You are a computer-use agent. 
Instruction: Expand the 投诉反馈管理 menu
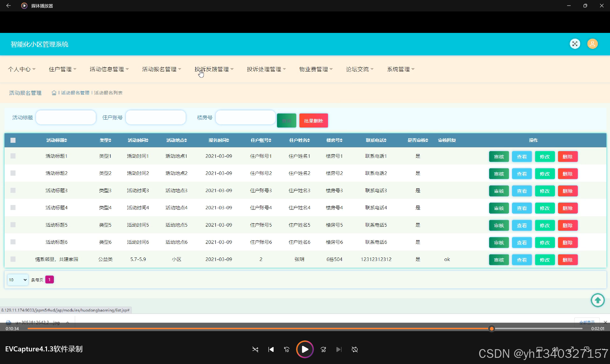coord(214,69)
